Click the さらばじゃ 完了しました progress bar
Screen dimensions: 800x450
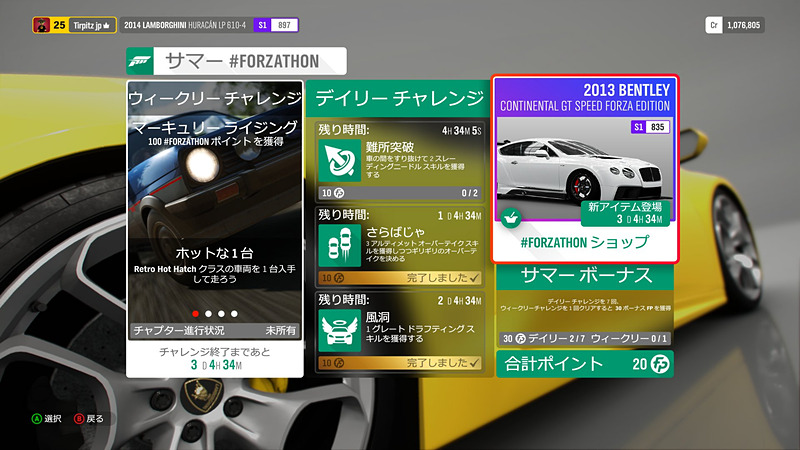click(x=399, y=278)
